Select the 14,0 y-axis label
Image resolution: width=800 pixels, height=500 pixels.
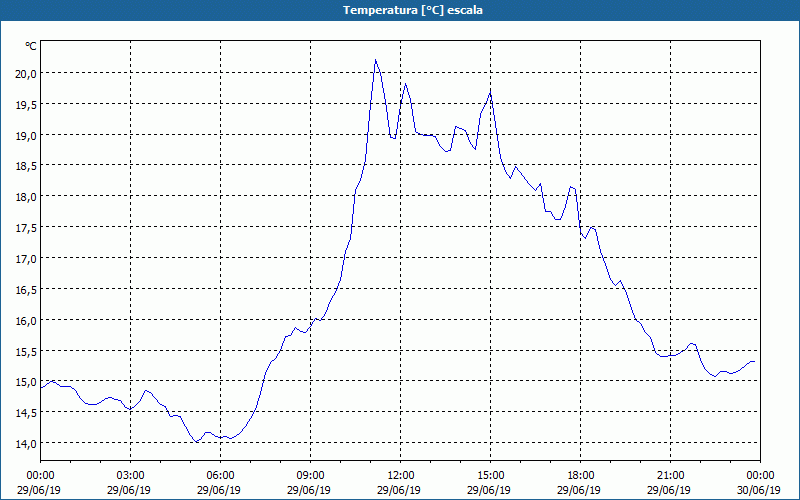[x=27, y=444]
